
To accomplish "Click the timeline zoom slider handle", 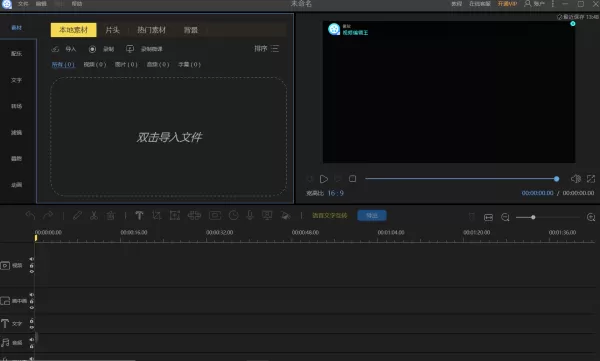I will point(533,217).
